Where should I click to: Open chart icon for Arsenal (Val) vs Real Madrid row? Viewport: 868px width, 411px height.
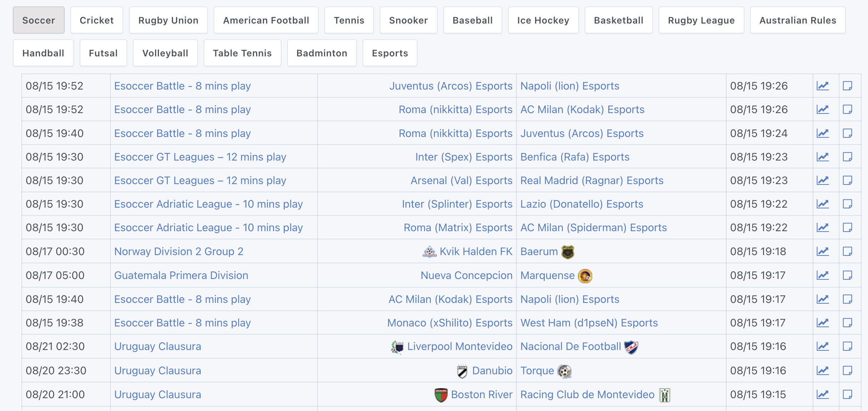click(x=823, y=181)
